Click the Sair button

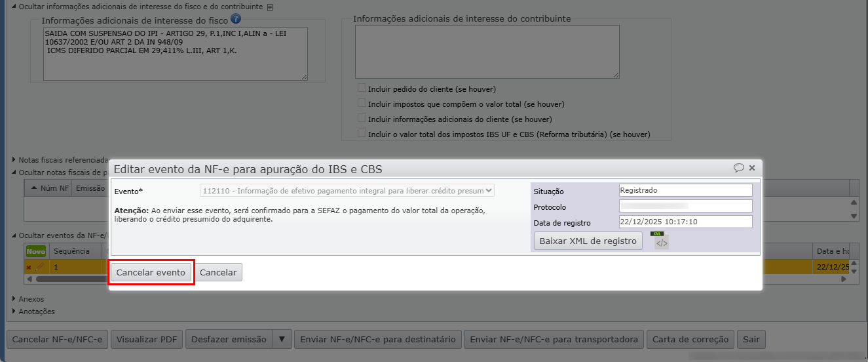(751, 339)
